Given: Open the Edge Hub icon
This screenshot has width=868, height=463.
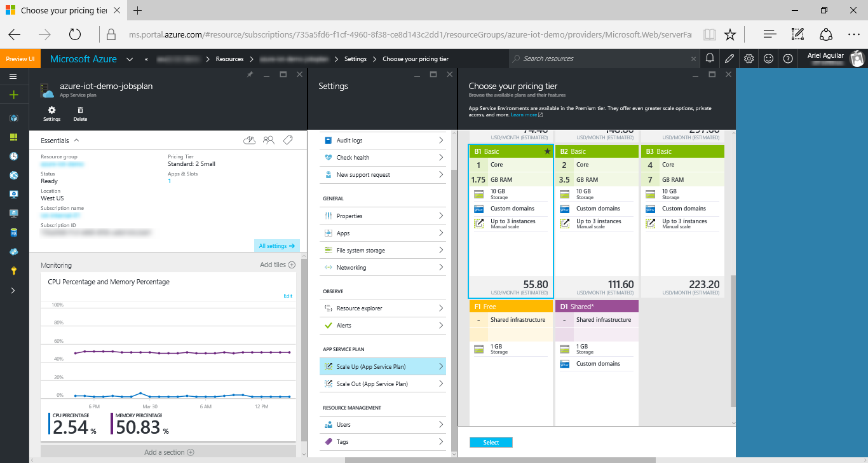Looking at the screenshot, I should (770, 34).
